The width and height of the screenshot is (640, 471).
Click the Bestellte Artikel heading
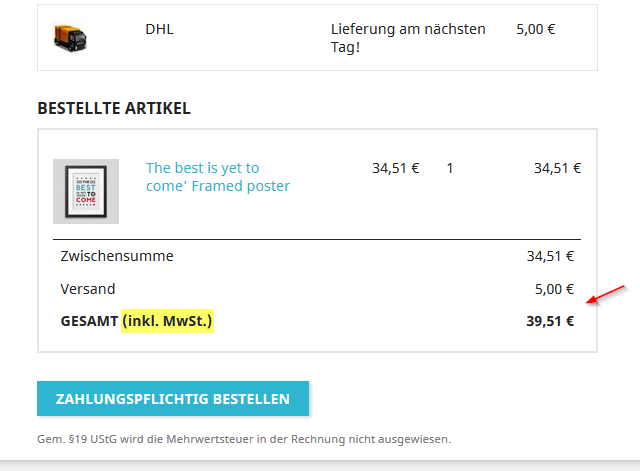(114, 108)
